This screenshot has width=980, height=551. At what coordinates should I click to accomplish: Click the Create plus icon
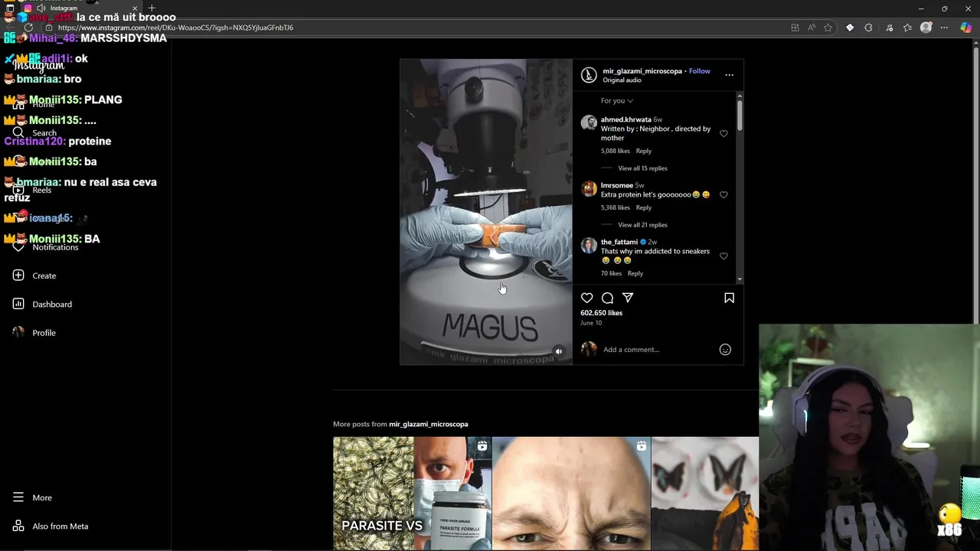pos(18,275)
